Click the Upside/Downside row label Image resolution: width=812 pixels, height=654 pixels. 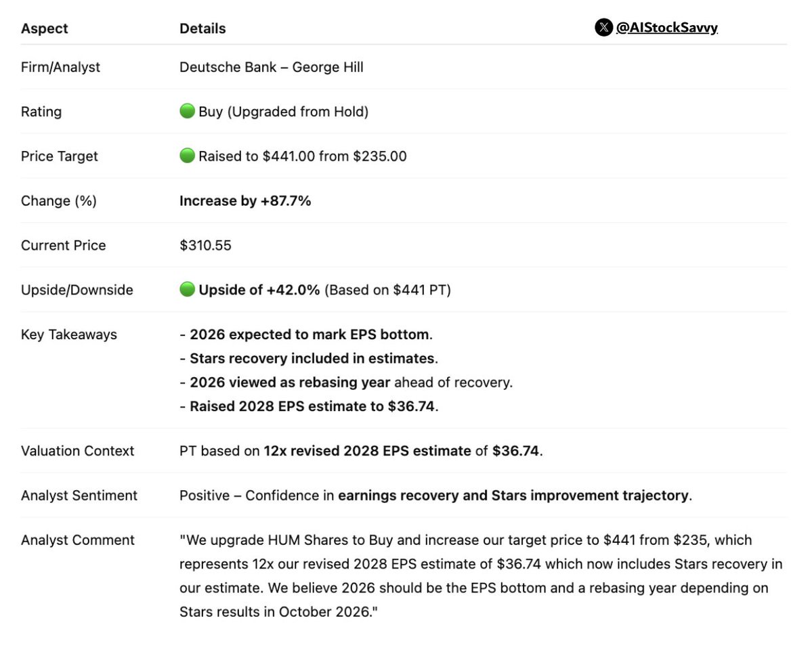[x=77, y=290]
